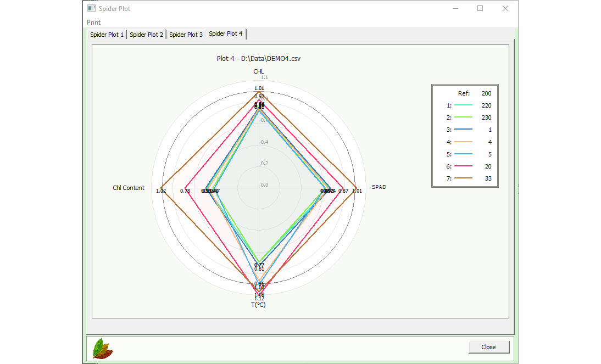Select the green legend line for series 2

[463, 117]
